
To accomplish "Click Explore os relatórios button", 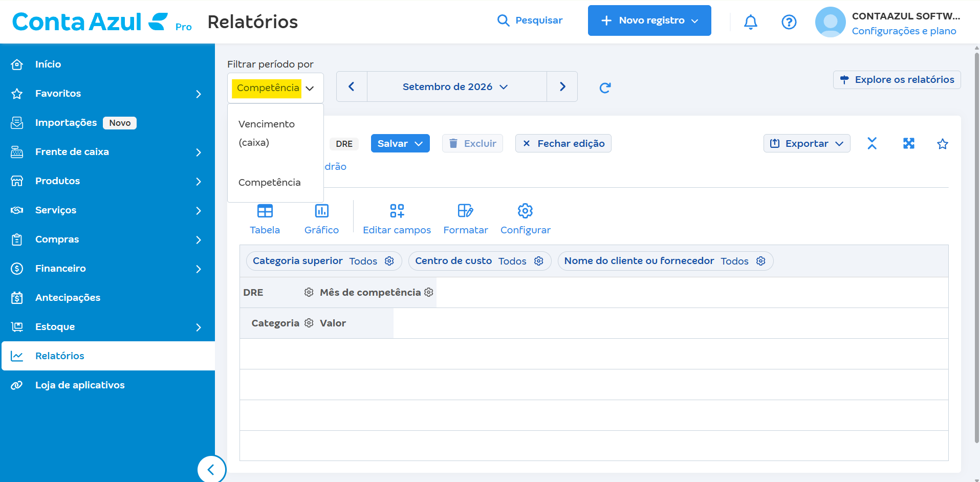I will (x=897, y=80).
